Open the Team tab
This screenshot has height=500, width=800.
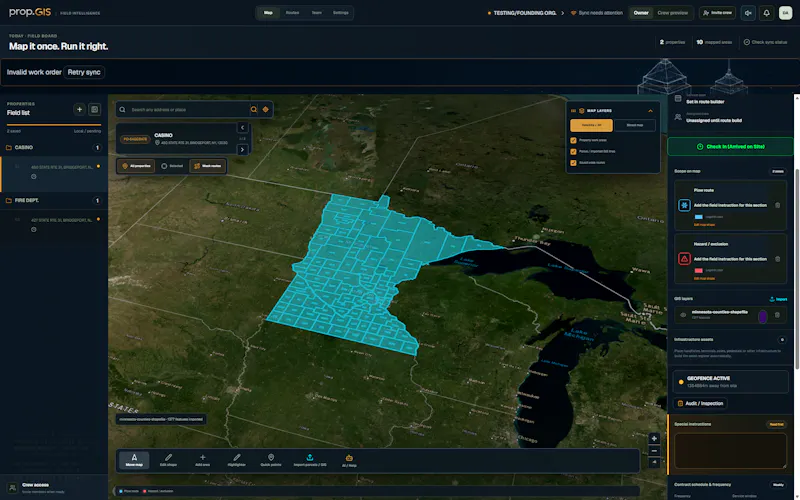click(316, 13)
